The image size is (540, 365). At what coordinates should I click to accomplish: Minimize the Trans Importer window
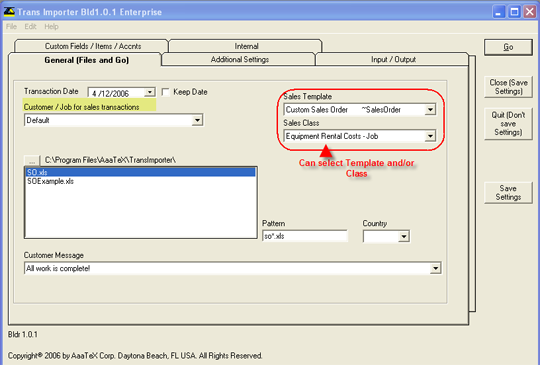pyautogui.click(x=498, y=12)
